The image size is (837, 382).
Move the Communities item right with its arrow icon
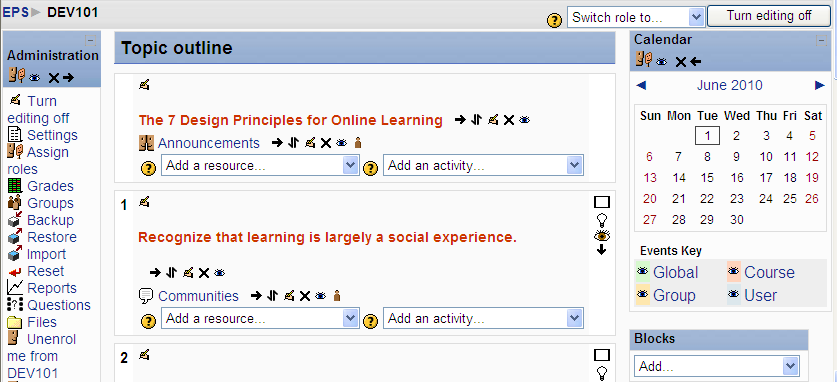click(x=256, y=296)
